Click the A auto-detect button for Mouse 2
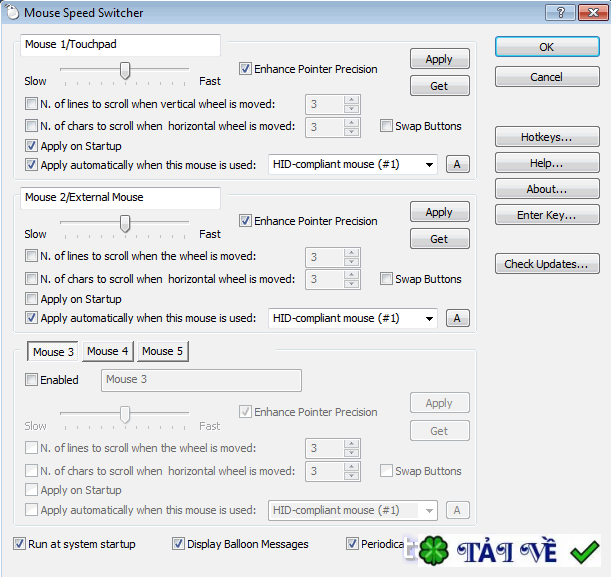Viewport: 611px width, 577px height. coord(457,318)
